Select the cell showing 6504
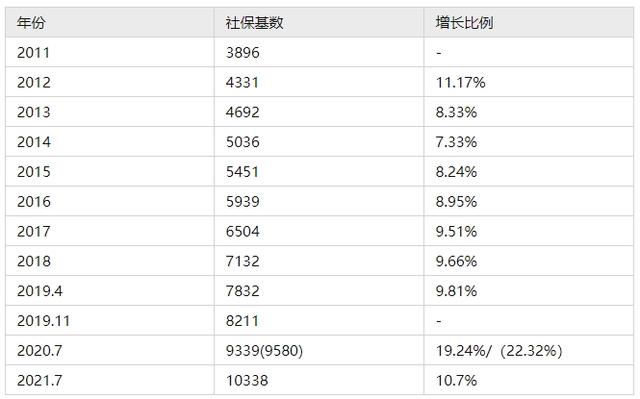The height and width of the screenshot is (399, 640). point(319,231)
